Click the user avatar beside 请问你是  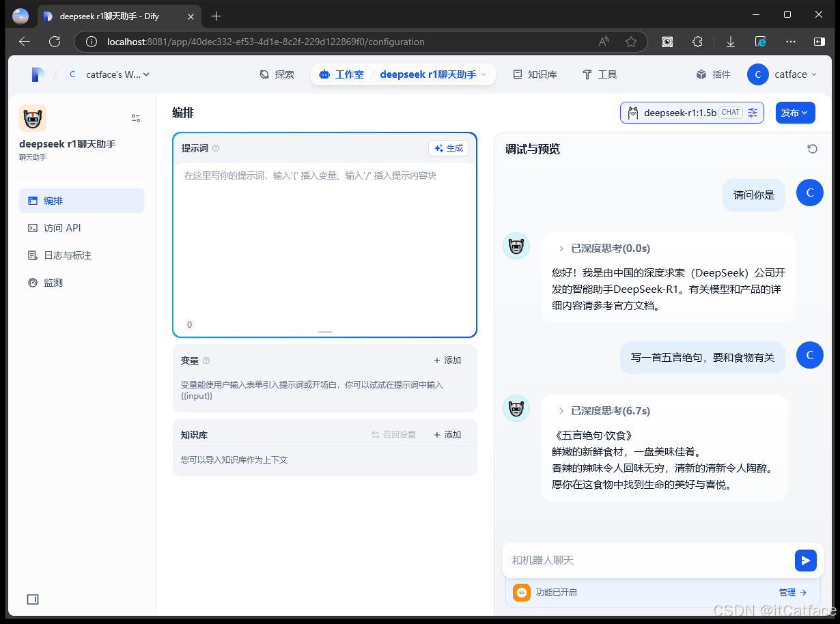pyautogui.click(x=810, y=193)
